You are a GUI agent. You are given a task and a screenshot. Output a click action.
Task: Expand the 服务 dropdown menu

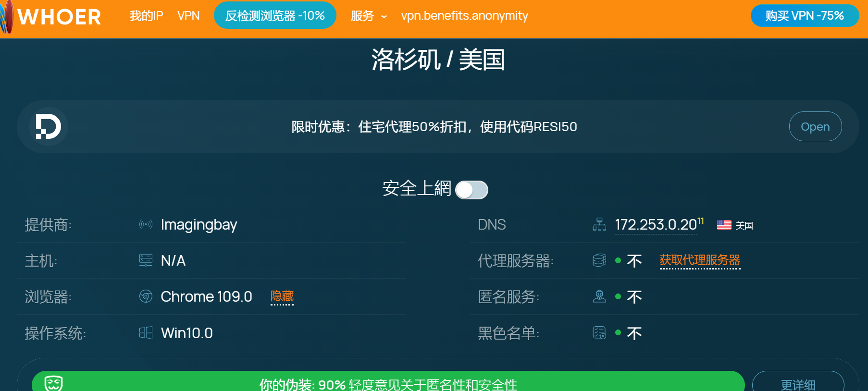click(368, 16)
